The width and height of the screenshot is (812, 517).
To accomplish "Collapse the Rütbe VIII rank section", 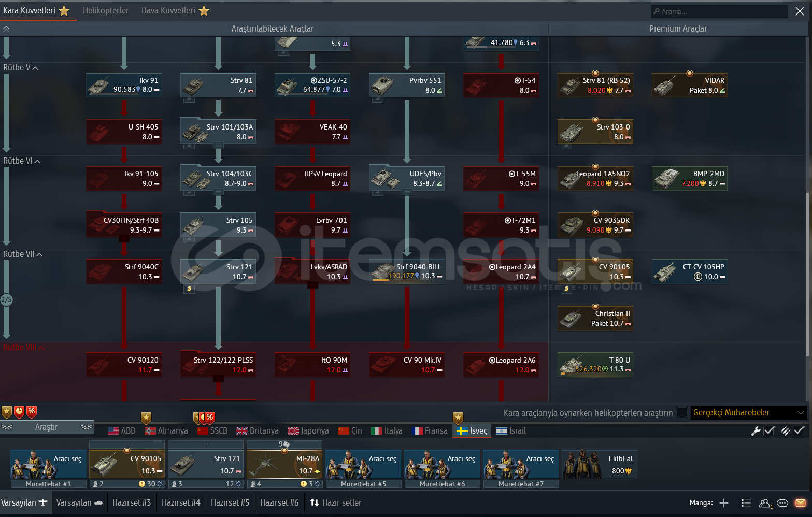I will pyautogui.click(x=24, y=348).
